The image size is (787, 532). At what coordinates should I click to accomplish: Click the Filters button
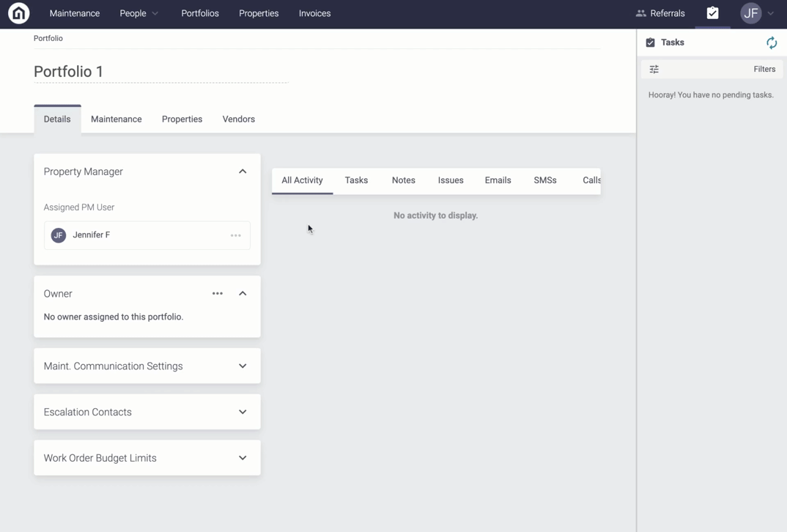coord(764,70)
